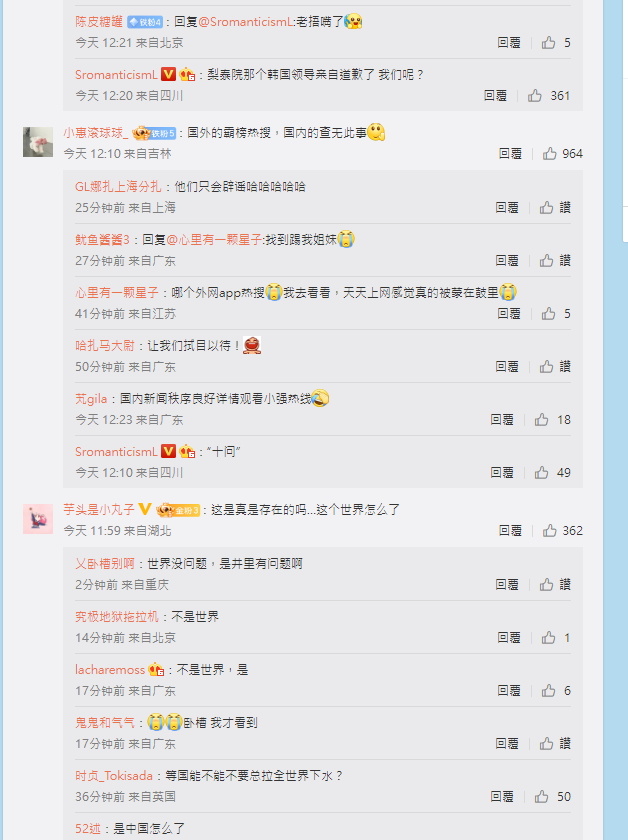This screenshot has height=840, width=628.
Task: Like SromanticismL's comment with 361 likes
Action: [x=535, y=96]
